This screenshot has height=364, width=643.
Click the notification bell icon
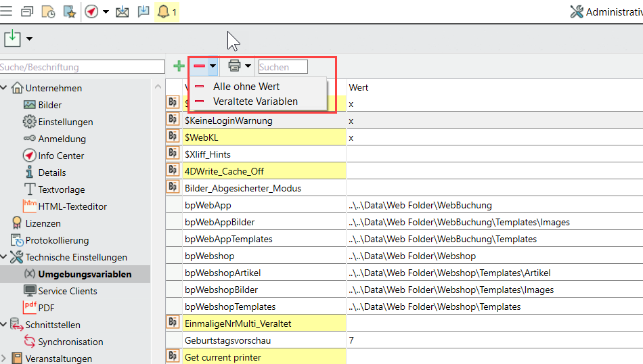pyautogui.click(x=163, y=12)
